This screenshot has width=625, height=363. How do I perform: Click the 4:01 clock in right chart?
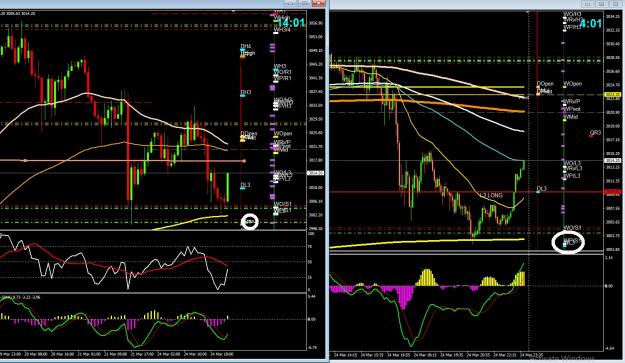pyautogui.click(x=590, y=24)
